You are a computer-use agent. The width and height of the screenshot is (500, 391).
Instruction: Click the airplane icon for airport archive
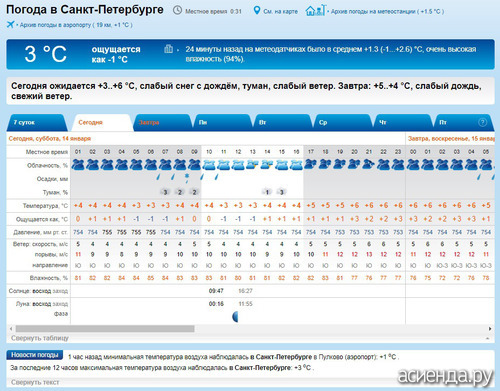pyautogui.click(x=10, y=24)
